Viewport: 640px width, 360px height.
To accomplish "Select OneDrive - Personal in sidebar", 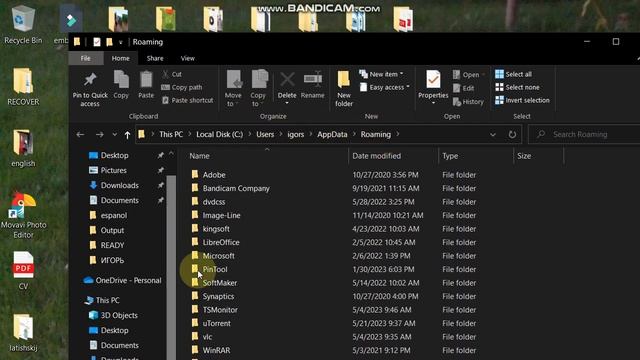I will [x=128, y=280].
